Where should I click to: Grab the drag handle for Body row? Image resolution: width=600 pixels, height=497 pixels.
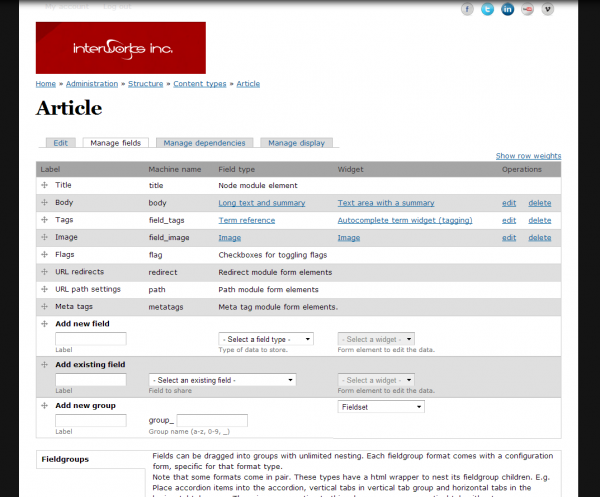[x=44, y=202]
